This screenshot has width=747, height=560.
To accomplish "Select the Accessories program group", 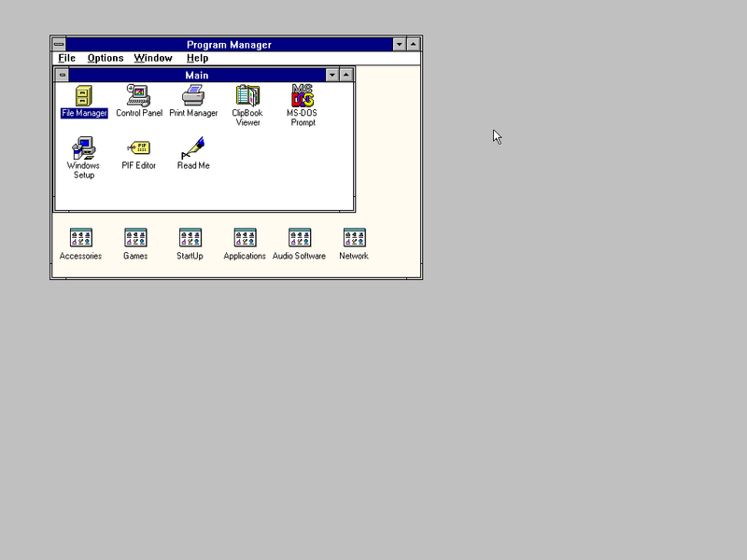I will pos(80,238).
